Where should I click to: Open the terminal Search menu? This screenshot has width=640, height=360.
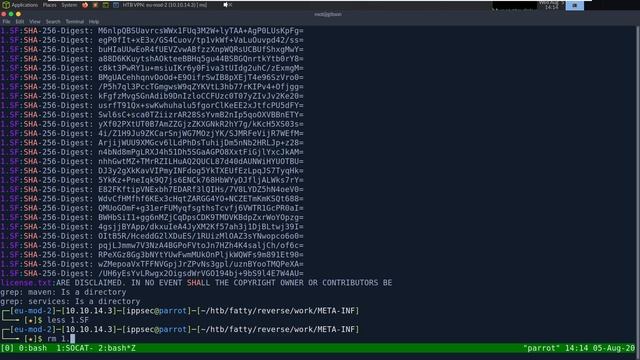[53, 22]
